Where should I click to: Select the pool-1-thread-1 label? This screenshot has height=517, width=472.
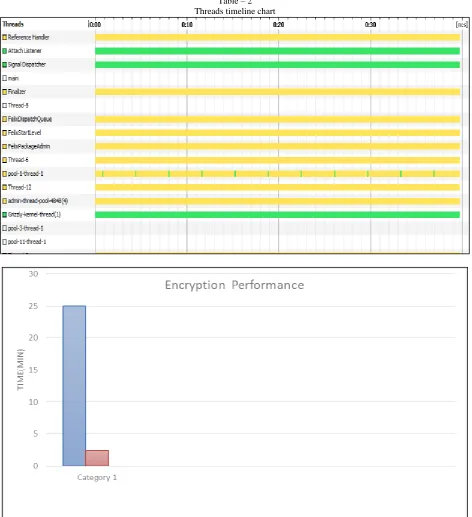26,174
